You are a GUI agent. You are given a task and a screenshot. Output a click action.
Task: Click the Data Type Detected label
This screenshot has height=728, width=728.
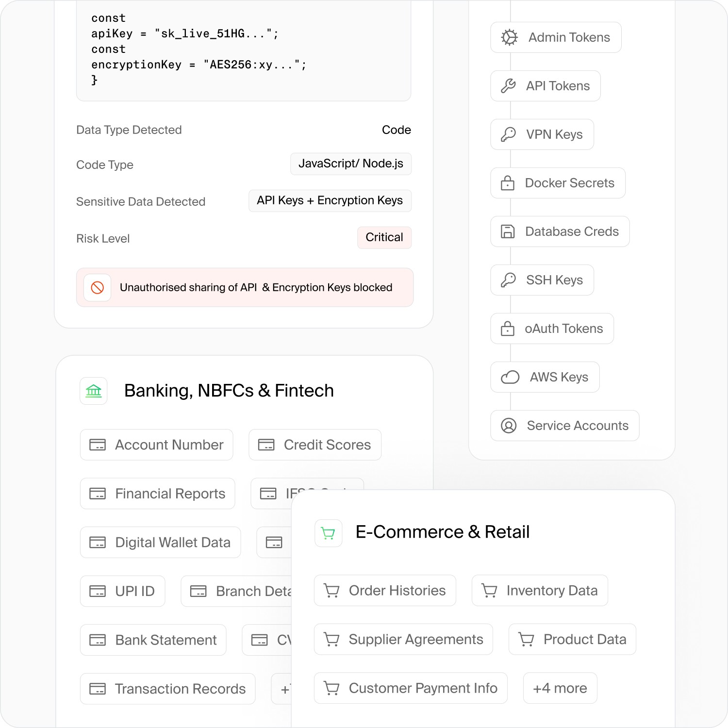[x=129, y=130]
